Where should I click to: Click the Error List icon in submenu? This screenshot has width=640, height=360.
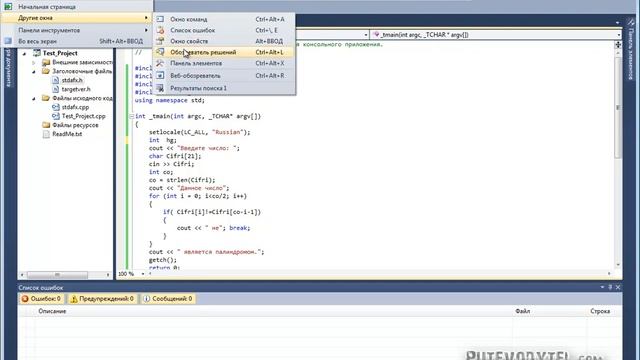point(160,30)
